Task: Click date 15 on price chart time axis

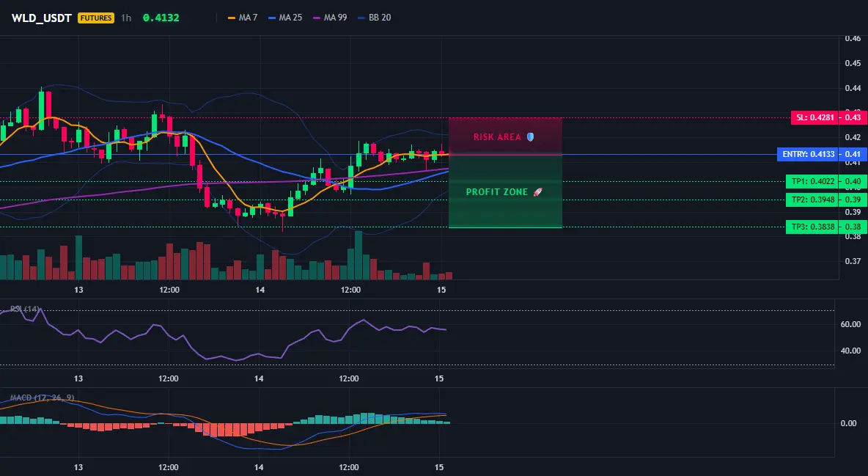Action: pyautogui.click(x=441, y=290)
